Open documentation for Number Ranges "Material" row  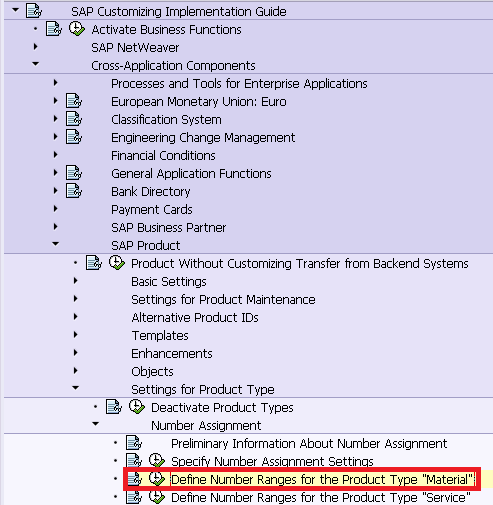(134, 479)
